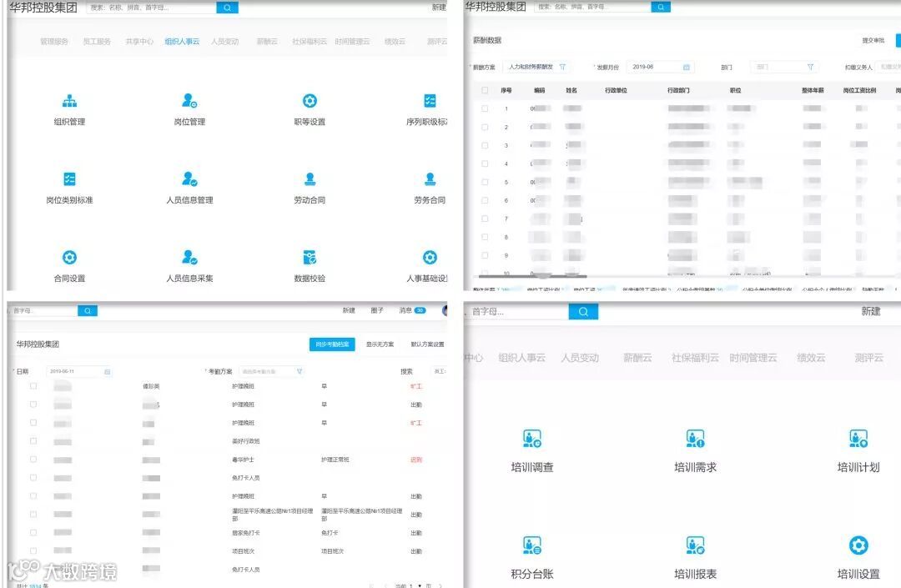
Task: Open the 薪酬方案 dropdown
Action: pos(537,68)
